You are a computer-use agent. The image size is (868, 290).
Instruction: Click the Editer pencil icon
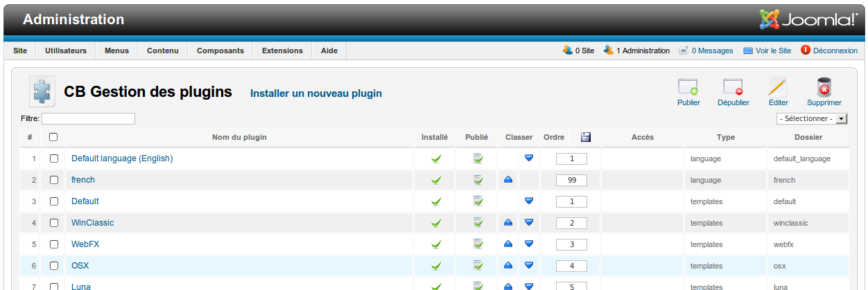pyautogui.click(x=778, y=87)
